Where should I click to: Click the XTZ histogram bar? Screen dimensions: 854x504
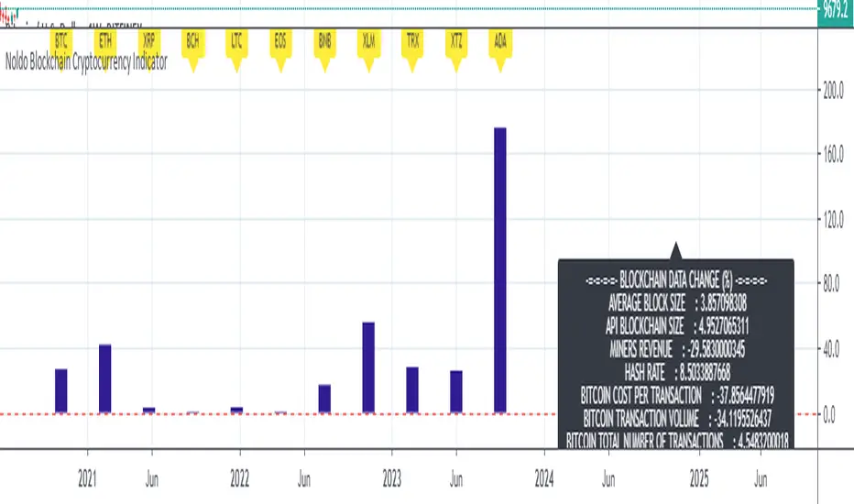[x=456, y=392]
